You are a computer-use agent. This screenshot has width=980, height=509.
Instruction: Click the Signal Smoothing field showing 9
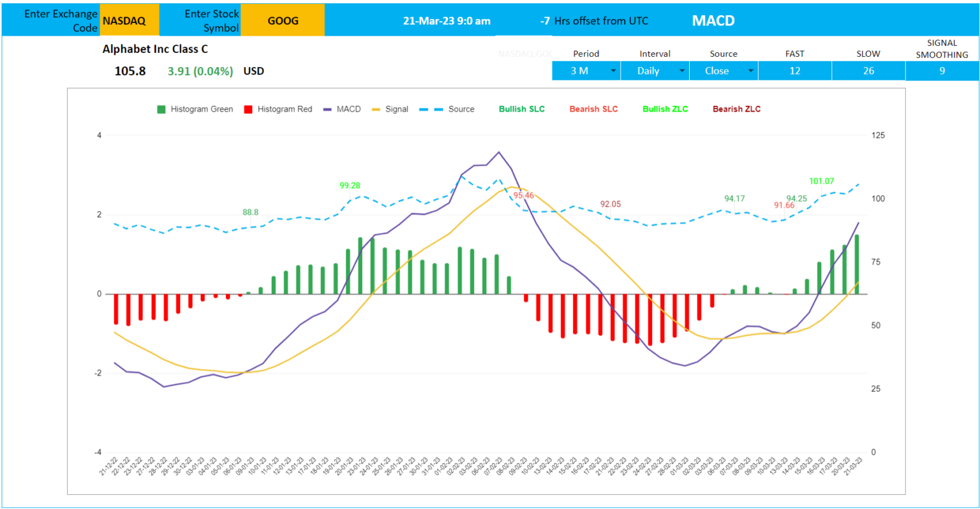942,70
